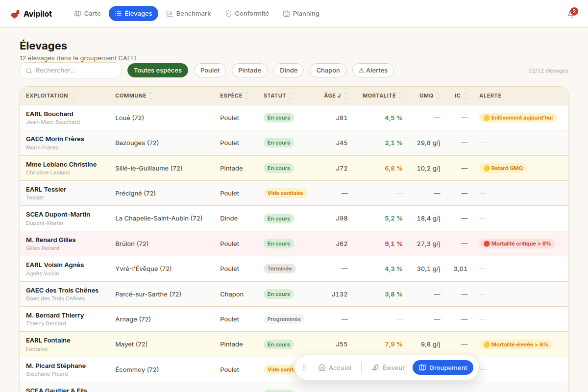Screen dimensions: 588x392
Task: Open GAEC Morin Frères farm
Action: pyautogui.click(x=294, y=143)
